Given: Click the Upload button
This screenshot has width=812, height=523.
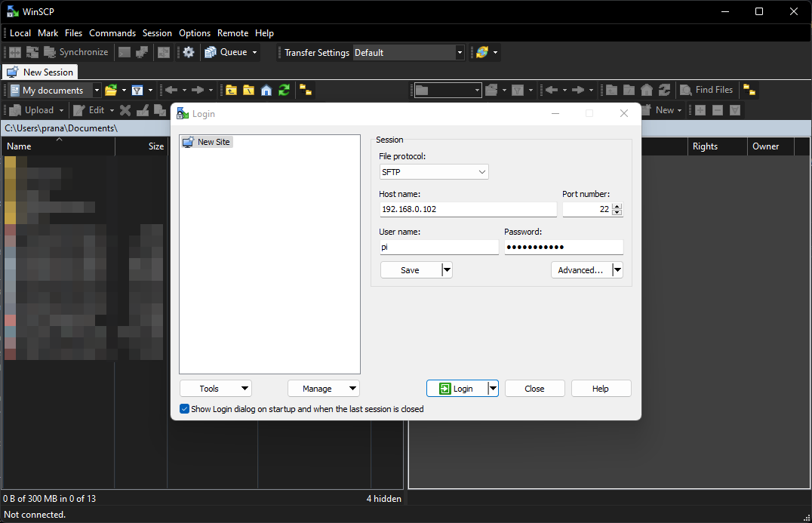Looking at the screenshot, I should [x=32, y=110].
